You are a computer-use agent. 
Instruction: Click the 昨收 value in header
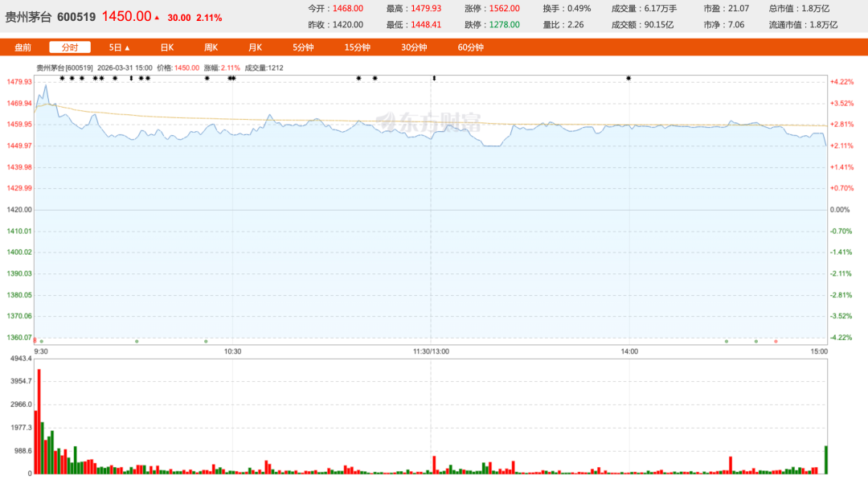click(x=348, y=25)
